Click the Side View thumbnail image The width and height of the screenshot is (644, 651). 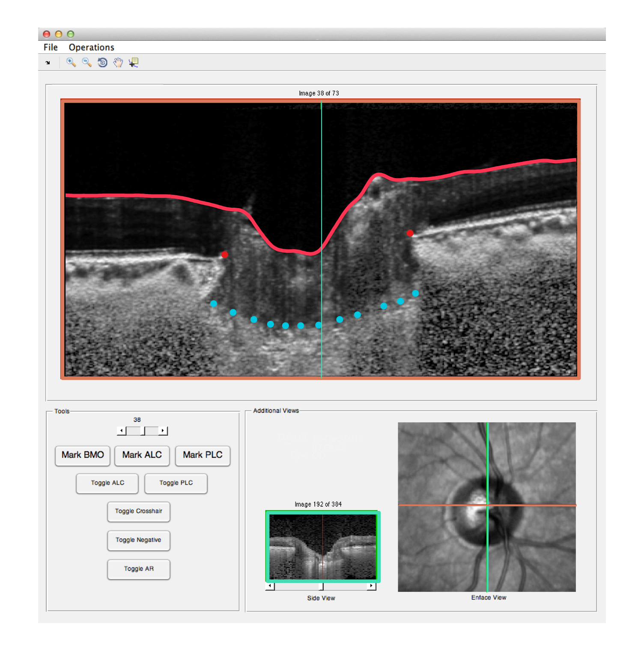point(323,546)
